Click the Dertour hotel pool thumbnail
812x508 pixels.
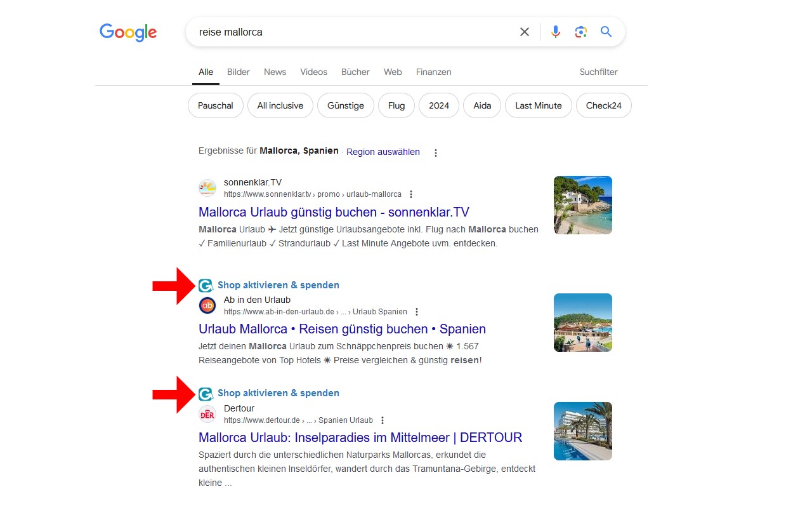[x=582, y=431]
